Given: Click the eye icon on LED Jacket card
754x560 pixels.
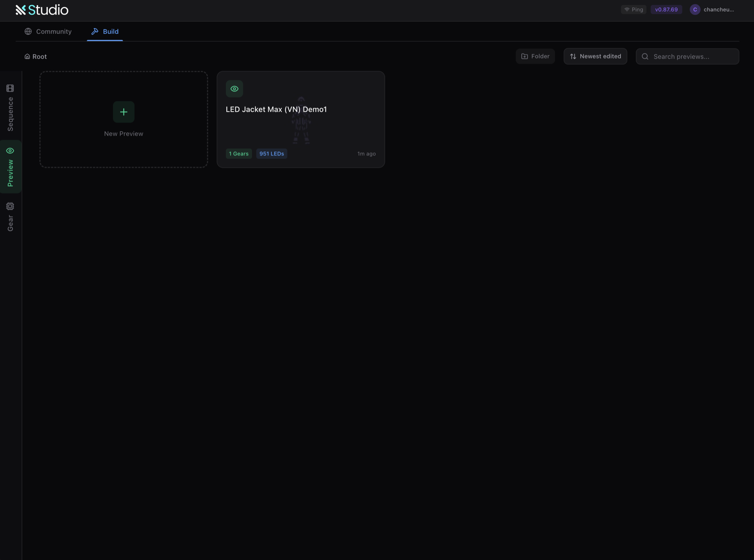Looking at the screenshot, I should [x=234, y=89].
